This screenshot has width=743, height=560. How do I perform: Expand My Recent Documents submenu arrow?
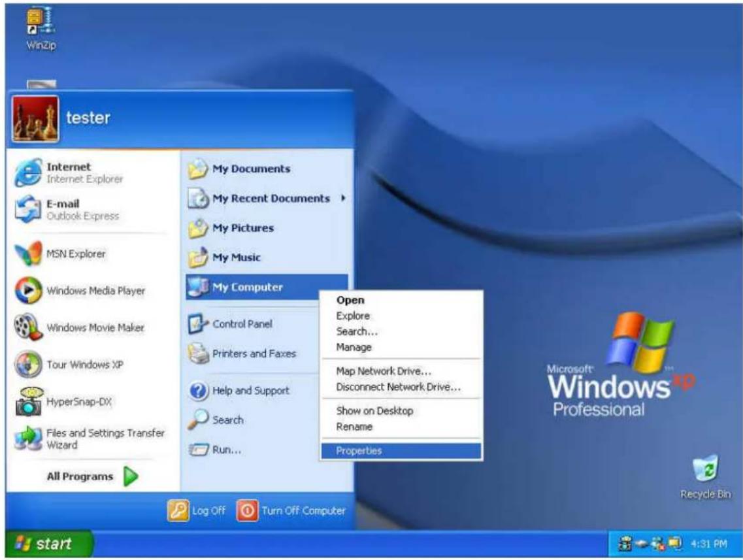[343, 198]
